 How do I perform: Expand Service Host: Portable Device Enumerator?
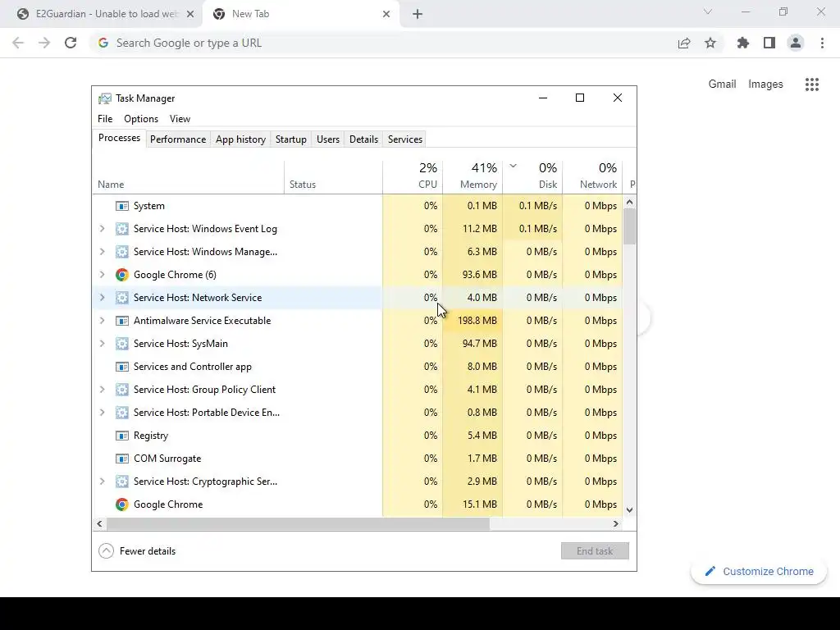pos(102,413)
